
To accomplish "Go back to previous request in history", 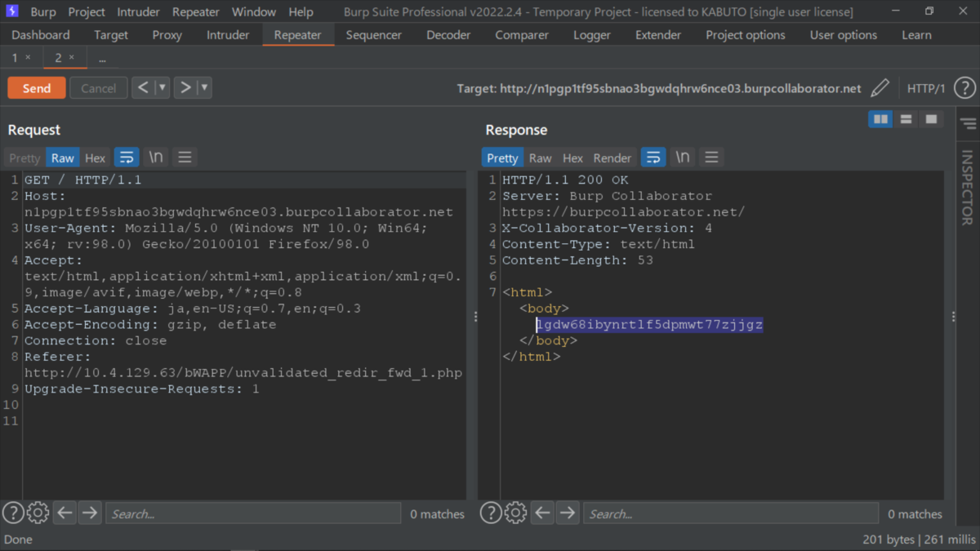I will [x=143, y=88].
